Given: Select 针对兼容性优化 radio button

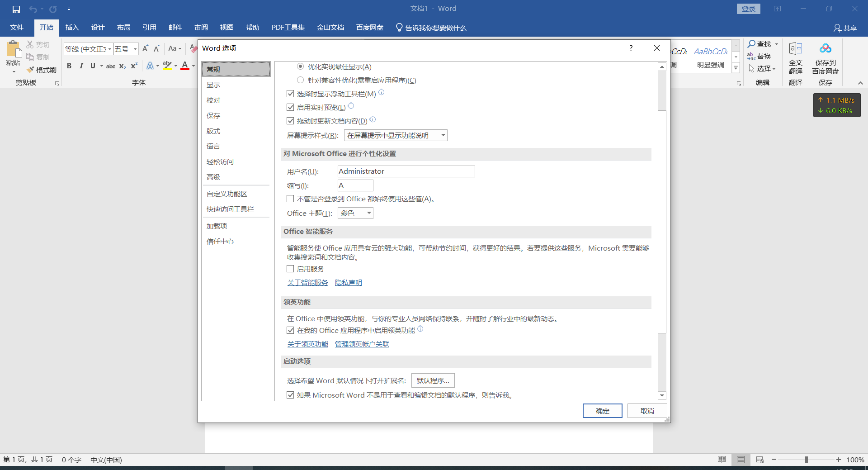Looking at the screenshot, I should tap(300, 80).
